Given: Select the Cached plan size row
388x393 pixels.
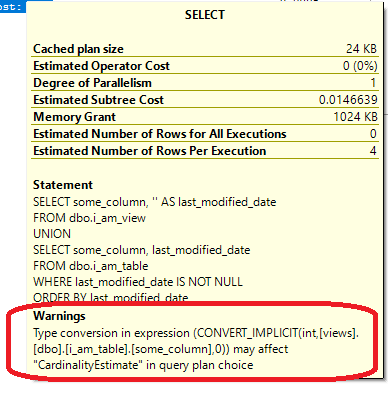Looking at the screenshot, I should pos(205,49).
